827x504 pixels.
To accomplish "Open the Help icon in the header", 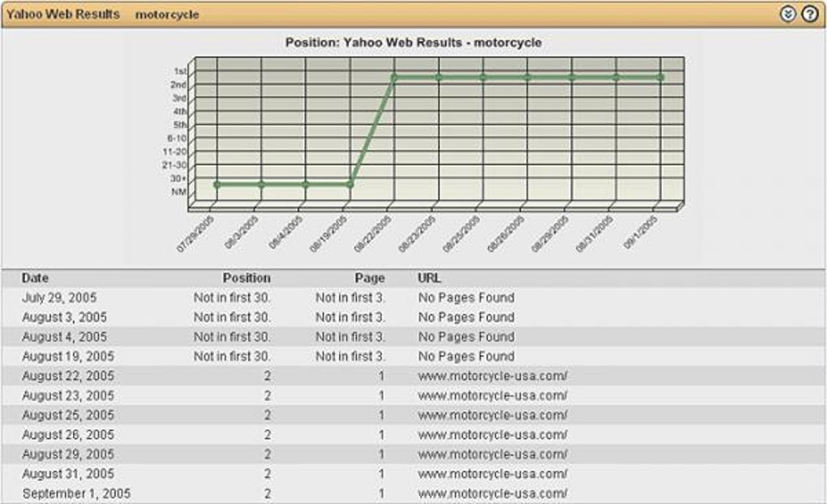I will pos(808,13).
